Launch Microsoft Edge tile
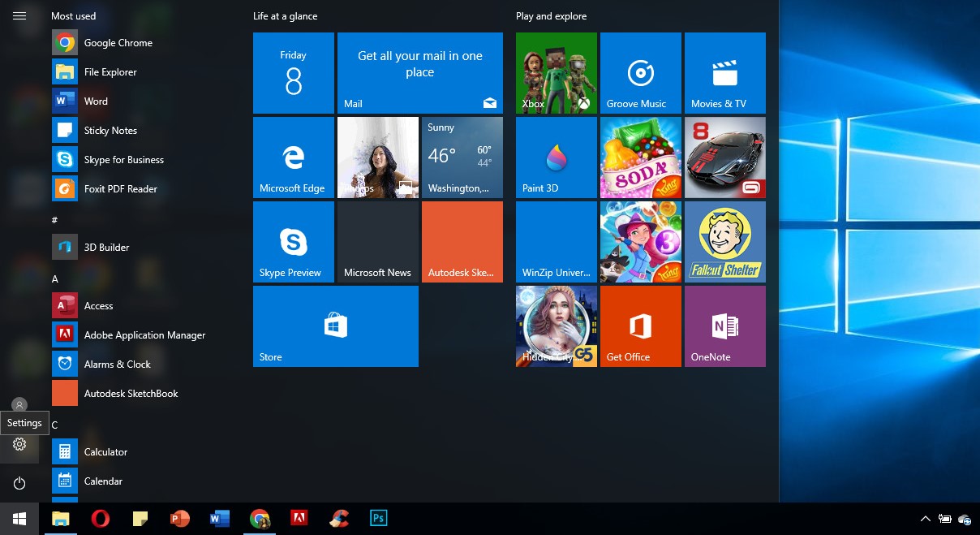The width and height of the screenshot is (980, 535). (294, 157)
